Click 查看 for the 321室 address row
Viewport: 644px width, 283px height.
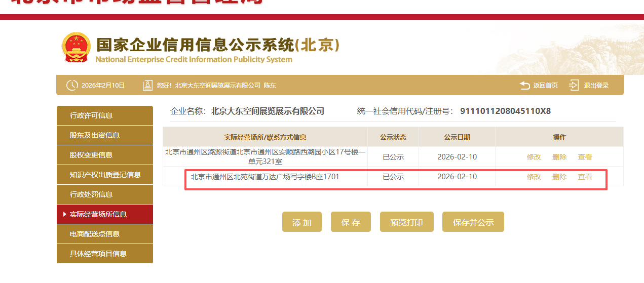585,157
